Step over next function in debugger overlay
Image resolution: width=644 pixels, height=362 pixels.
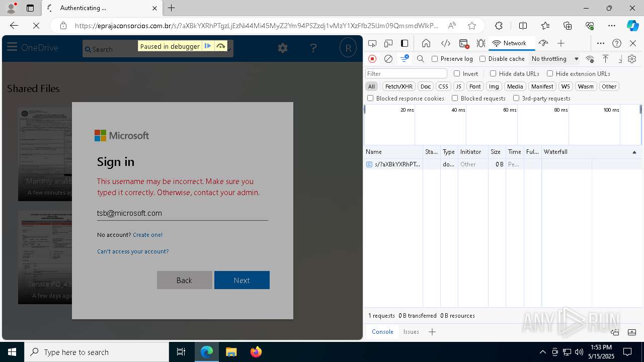(221, 46)
